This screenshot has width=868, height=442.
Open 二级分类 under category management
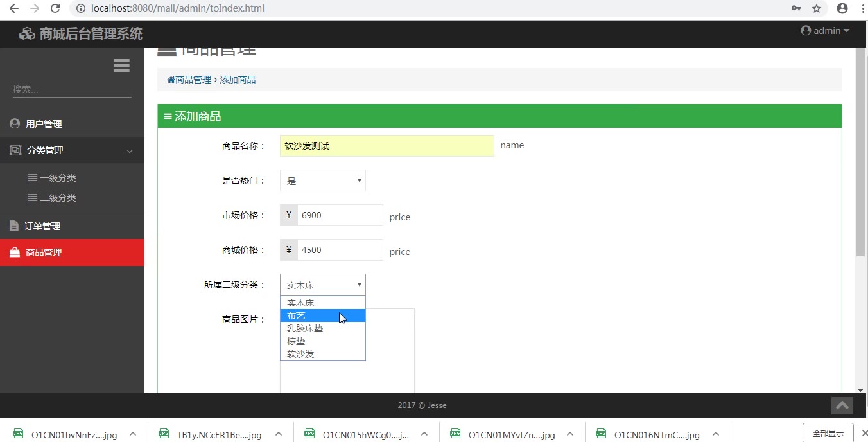point(53,198)
